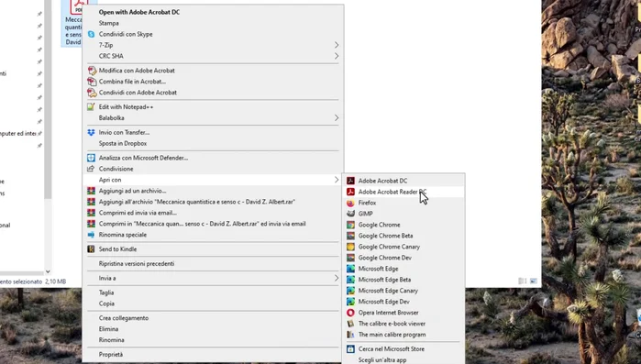Expand the 7-Zip submenu arrow
This screenshot has width=641, height=364.
tap(337, 45)
